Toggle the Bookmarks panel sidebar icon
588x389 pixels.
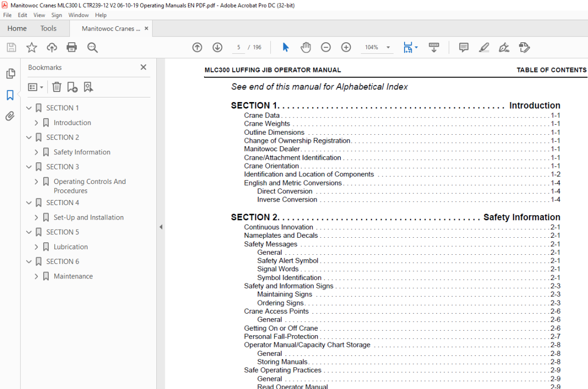[10, 95]
